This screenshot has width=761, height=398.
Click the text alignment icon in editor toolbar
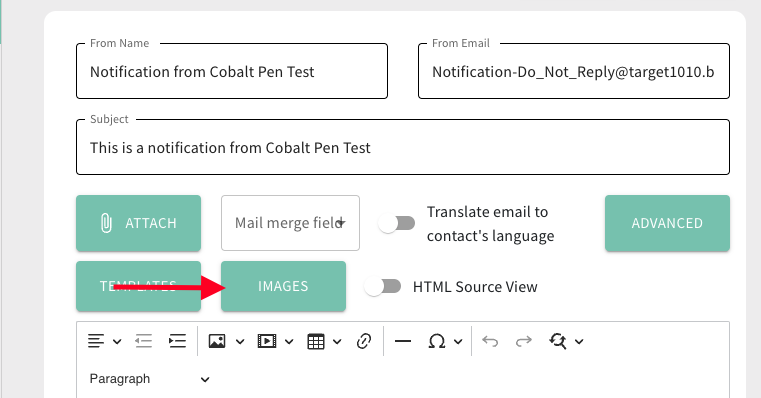pos(96,341)
